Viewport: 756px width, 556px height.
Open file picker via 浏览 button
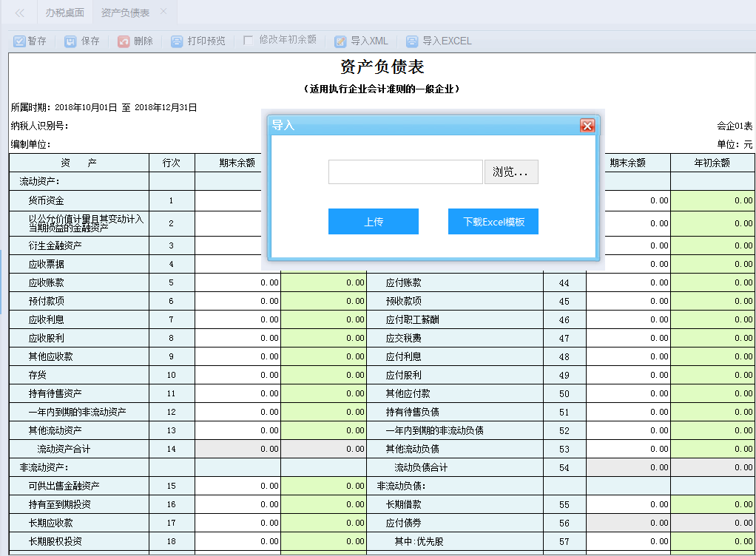click(x=510, y=172)
